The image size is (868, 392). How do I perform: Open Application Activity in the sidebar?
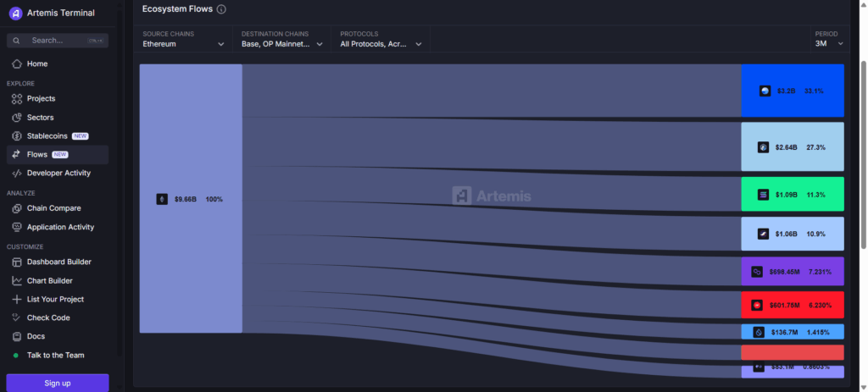(58, 227)
